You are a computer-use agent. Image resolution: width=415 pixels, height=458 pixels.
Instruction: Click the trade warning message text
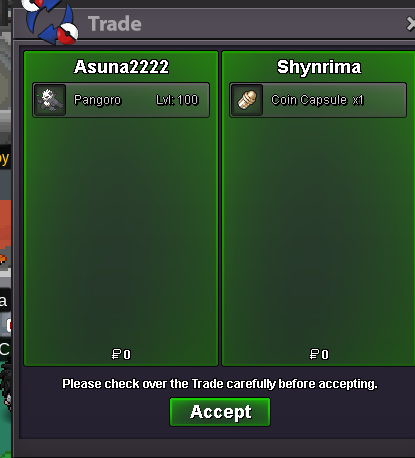pyautogui.click(x=220, y=384)
